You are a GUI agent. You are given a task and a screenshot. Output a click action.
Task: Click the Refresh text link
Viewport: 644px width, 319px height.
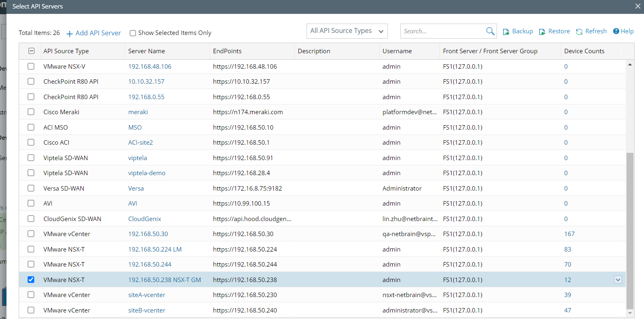click(596, 31)
